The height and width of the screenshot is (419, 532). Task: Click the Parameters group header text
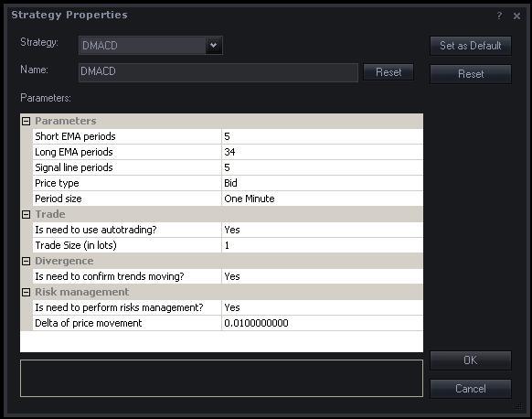(x=66, y=122)
